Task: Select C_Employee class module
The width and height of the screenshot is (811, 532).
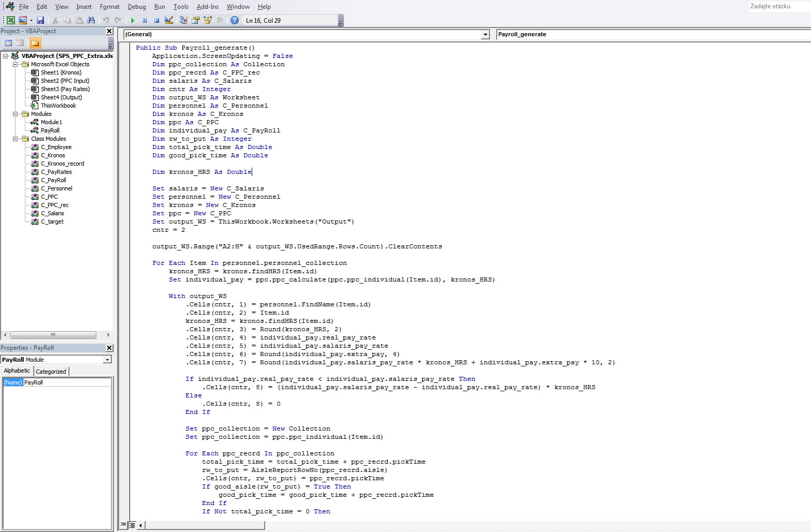Action: pos(56,147)
